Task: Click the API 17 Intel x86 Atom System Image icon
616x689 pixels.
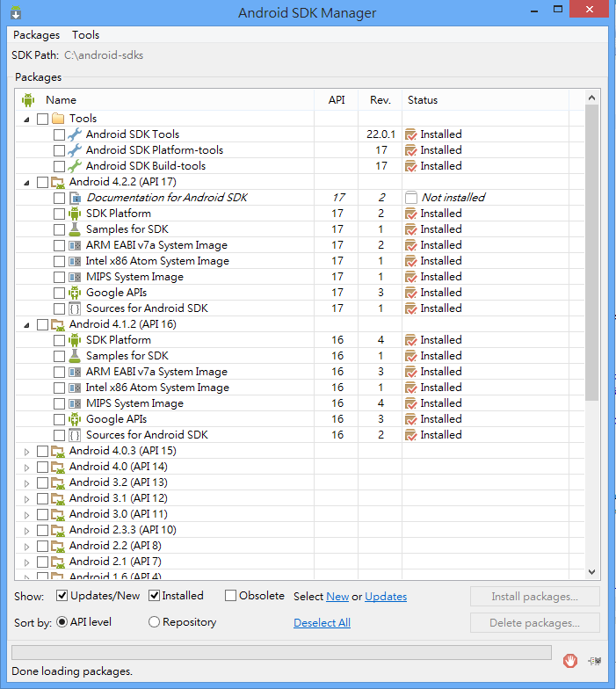Action: pyautogui.click(x=76, y=261)
